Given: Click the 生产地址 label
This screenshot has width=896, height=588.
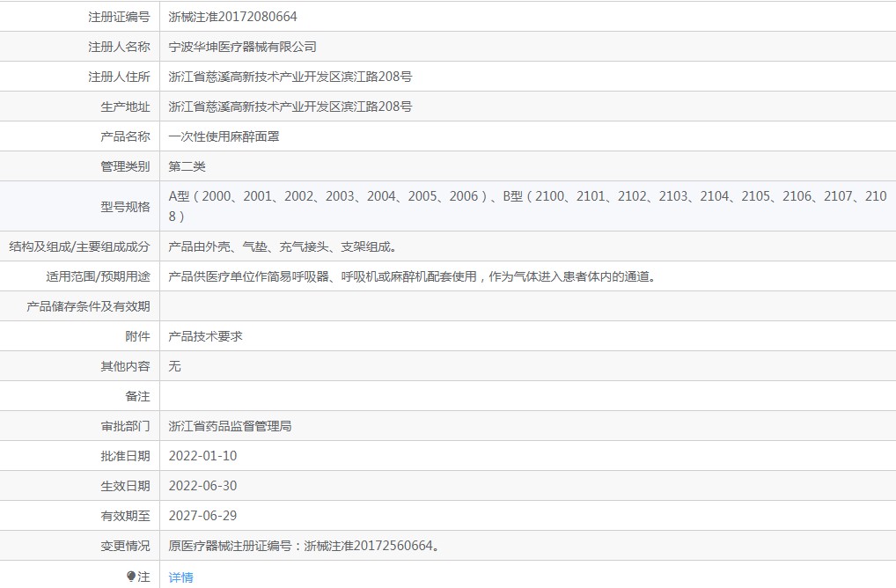Looking at the screenshot, I should click(x=125, y=107).
